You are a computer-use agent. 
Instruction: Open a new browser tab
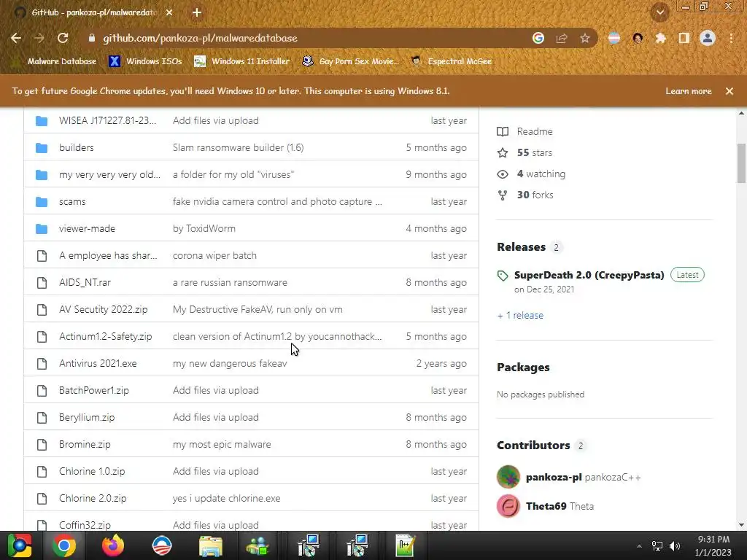(197, 13)
